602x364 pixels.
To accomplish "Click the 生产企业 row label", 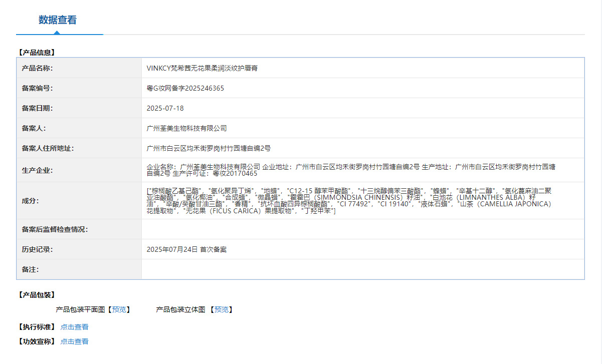I will [x=37, y=170].
